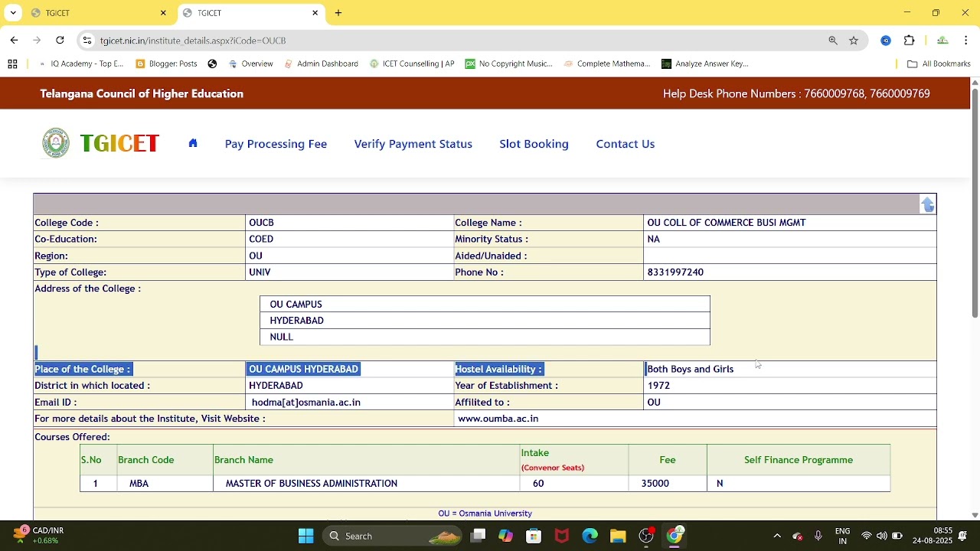View site information icon in address bar

pos(87,41)
